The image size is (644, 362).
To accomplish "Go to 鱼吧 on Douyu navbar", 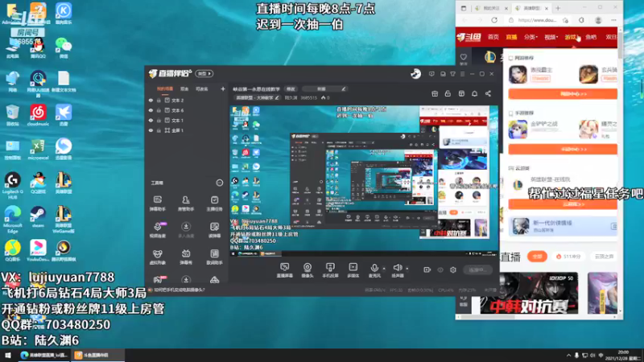I will (591, 37).
